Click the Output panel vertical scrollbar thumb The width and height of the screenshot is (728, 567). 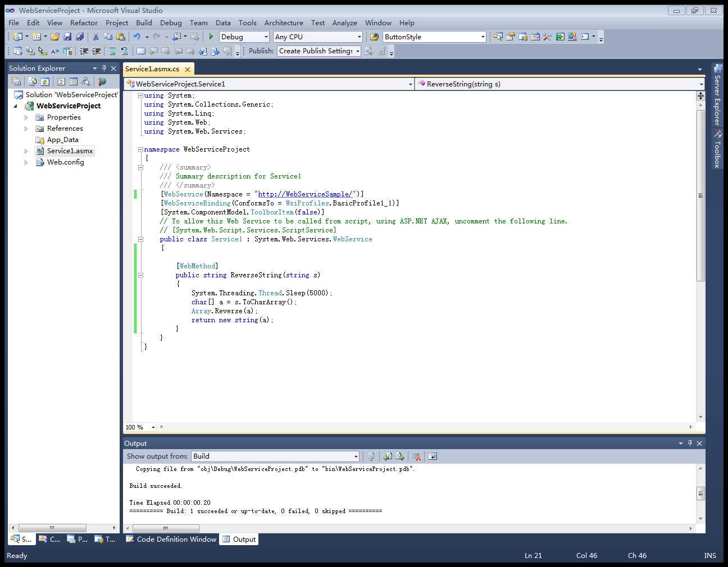700,493
